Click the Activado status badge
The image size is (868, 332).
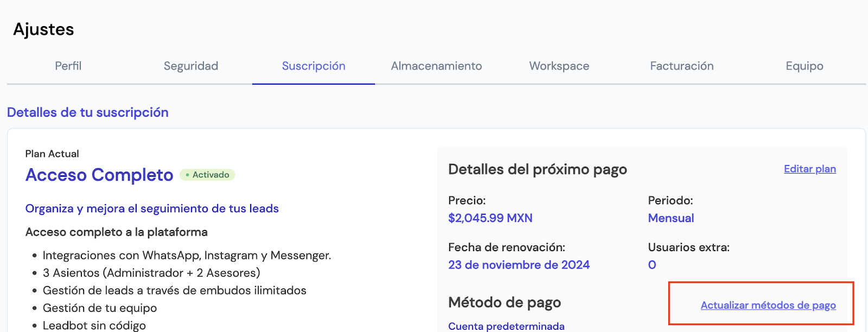[207, 175]
